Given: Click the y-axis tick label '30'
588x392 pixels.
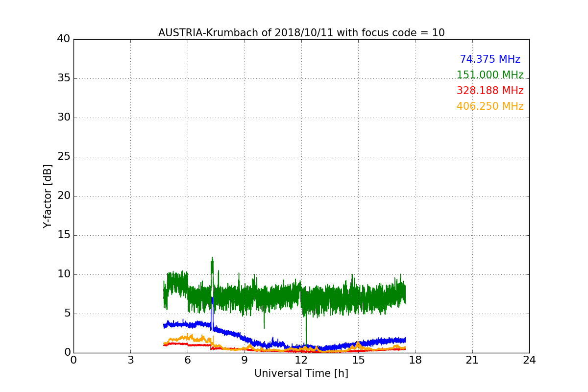Looking at the screenshot, I should 64,118.
